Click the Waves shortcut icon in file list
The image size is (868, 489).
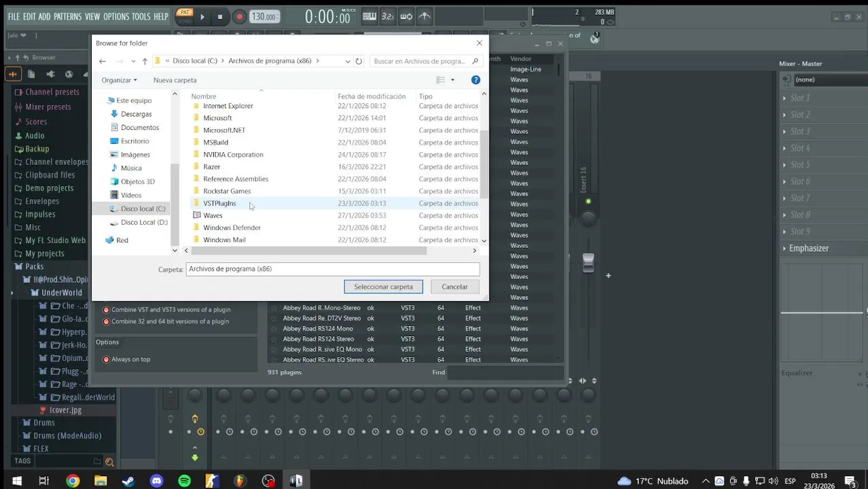click(197, 215)
